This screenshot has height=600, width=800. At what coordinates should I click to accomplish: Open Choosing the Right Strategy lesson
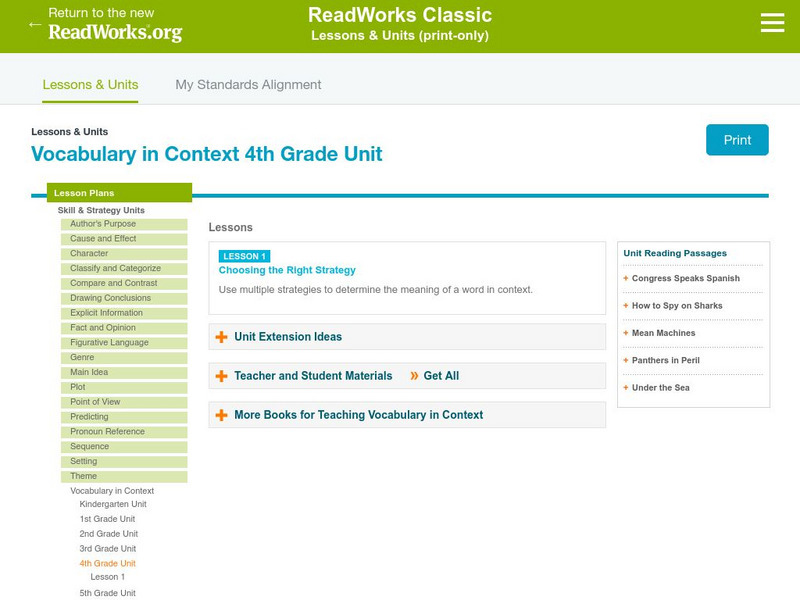(x=287, y=270)
